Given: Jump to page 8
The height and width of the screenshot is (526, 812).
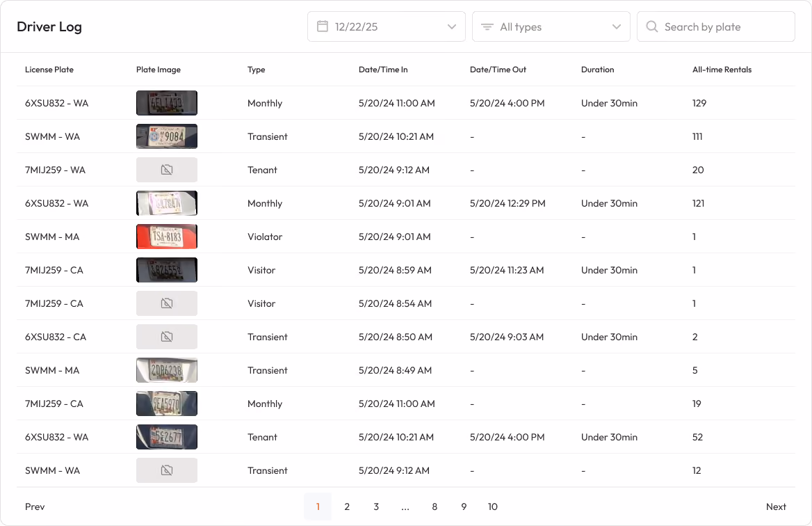Looking at the screenshot, I should pyautogui.click(x=435, y=507).
